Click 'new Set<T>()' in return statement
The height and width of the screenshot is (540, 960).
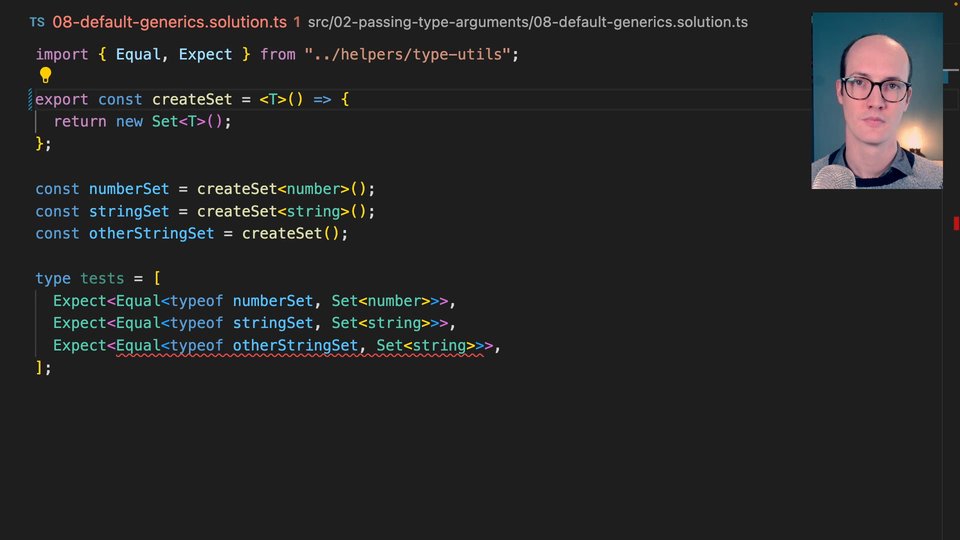173,121
